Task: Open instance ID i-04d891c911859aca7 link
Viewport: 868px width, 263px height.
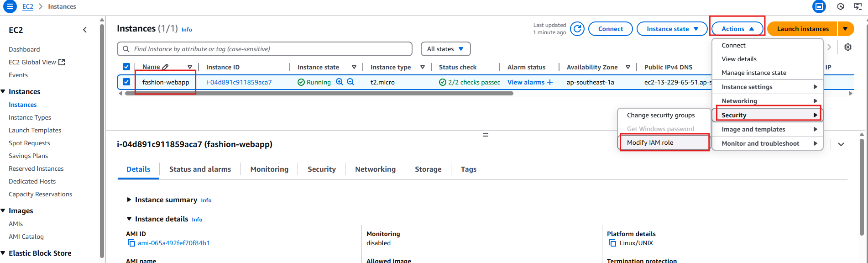Action: [x=239, y=82]
